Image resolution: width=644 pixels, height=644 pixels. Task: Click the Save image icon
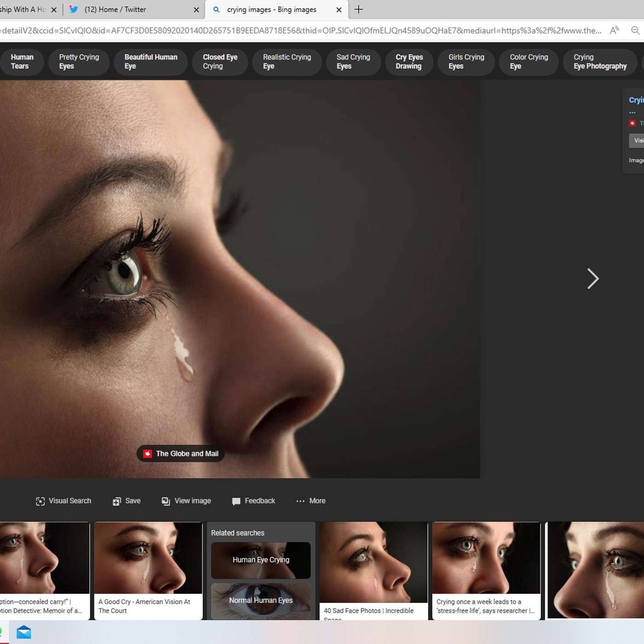(117, 501)
